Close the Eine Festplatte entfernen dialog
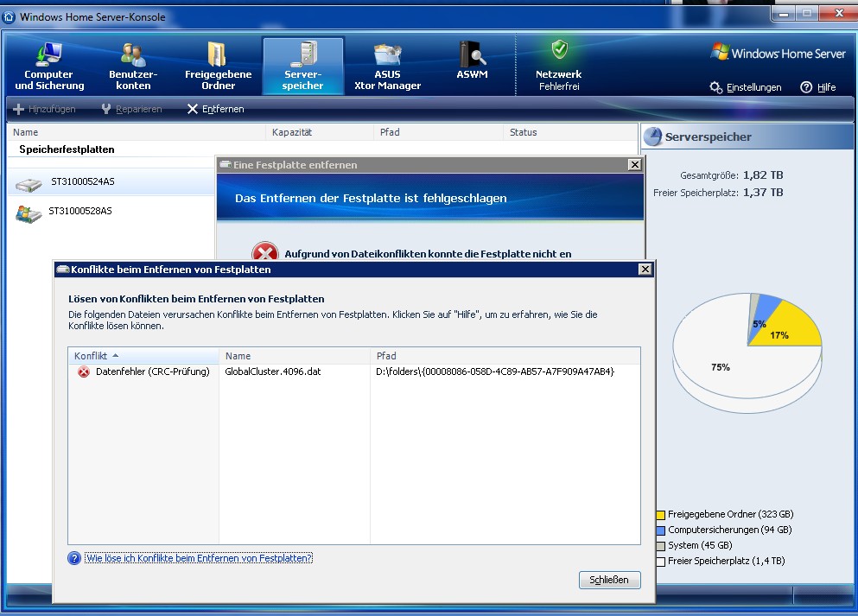 tap(635, 165)
